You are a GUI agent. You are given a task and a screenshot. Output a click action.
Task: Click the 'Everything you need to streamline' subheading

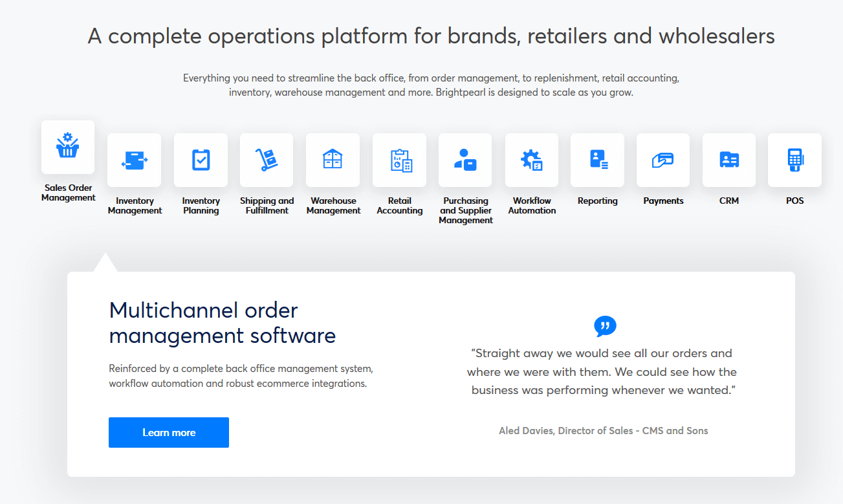(x=431, y=85)
